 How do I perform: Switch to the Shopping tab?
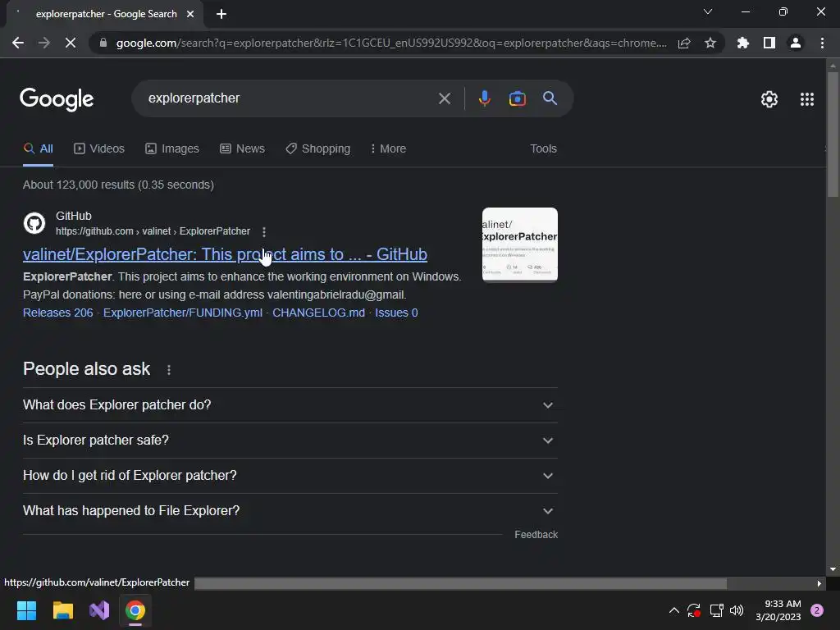317,149
